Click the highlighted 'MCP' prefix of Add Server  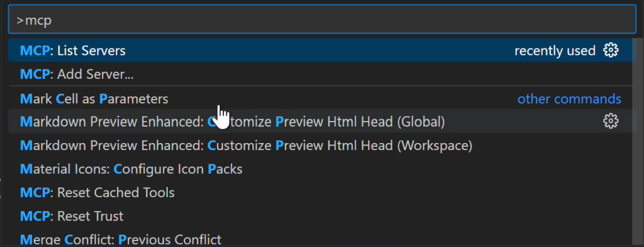coord(35,74)
